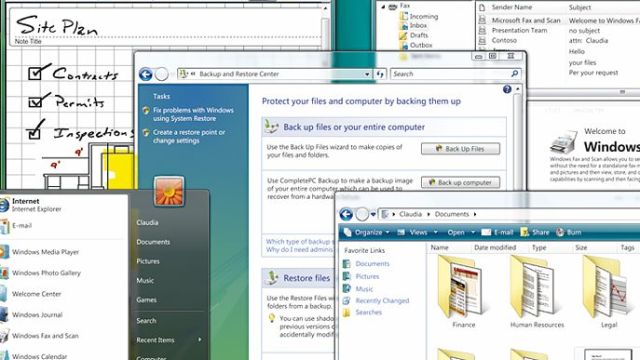Open Claudia folder in Start menu
The width and height of the screenshot is (640, 360).
[x=147, y=222]
